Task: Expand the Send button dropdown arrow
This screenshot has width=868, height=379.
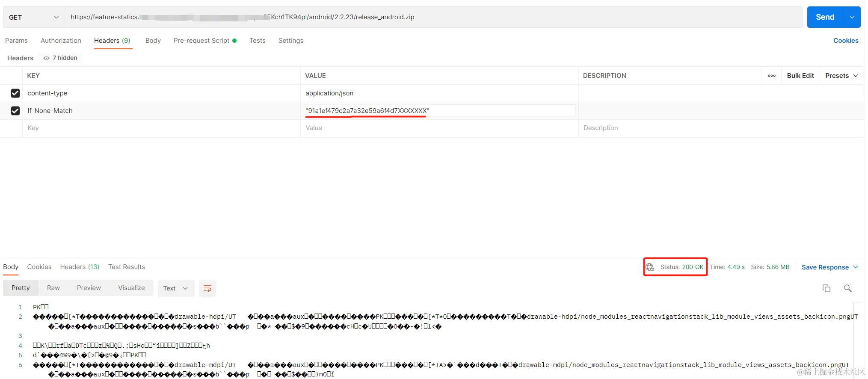Action: pos(852,17)
